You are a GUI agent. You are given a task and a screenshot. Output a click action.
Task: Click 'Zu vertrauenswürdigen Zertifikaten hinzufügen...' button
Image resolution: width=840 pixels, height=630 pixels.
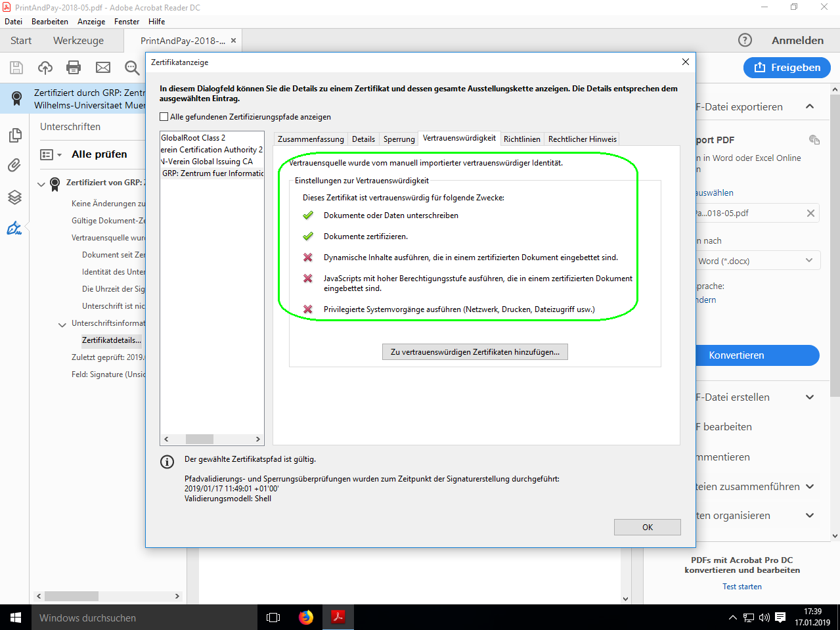(475, 352)
